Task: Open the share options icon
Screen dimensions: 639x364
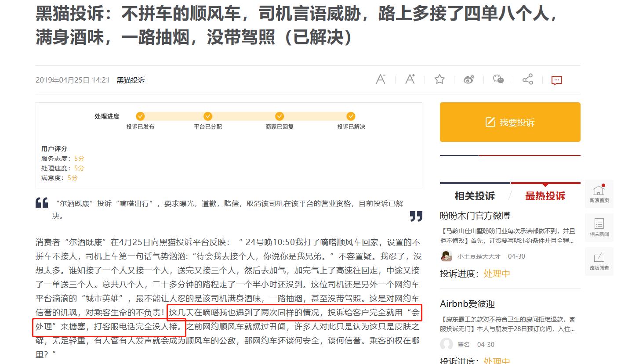Action: [528, 79]
